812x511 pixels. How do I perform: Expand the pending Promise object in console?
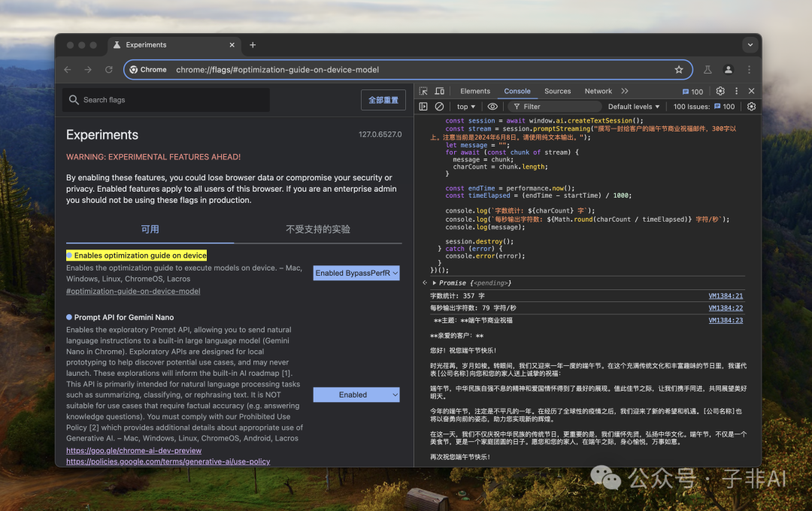coord(435,283)
